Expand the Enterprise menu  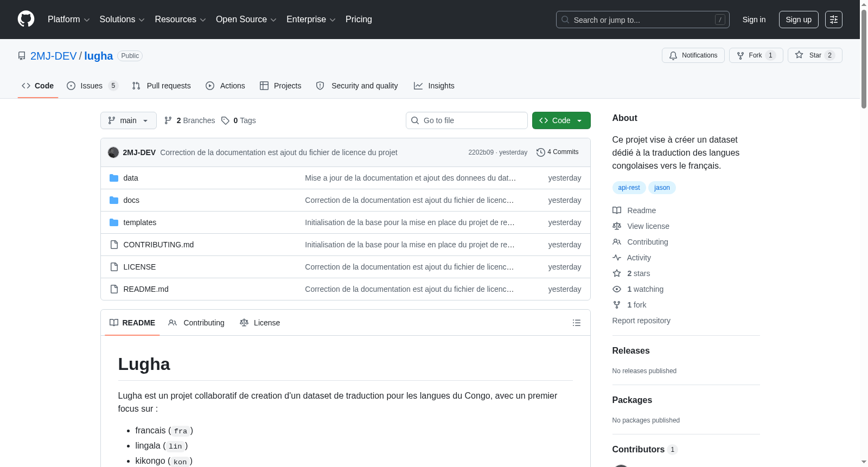pos(311,20)
